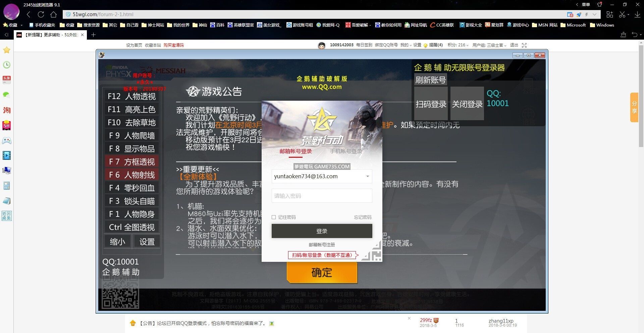Open the 手机收藏夹 bookmark folder
The width and height of the screenshot is (644, 333).
pos(42,25)
